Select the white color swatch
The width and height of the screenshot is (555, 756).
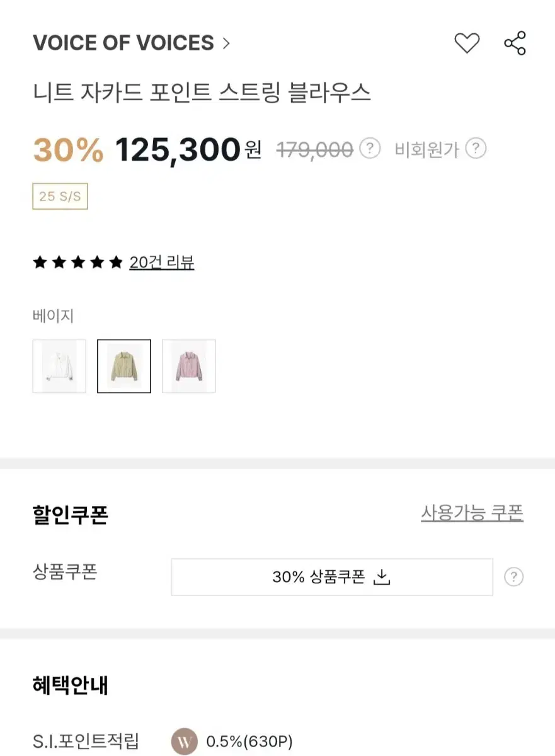(59, 366)
